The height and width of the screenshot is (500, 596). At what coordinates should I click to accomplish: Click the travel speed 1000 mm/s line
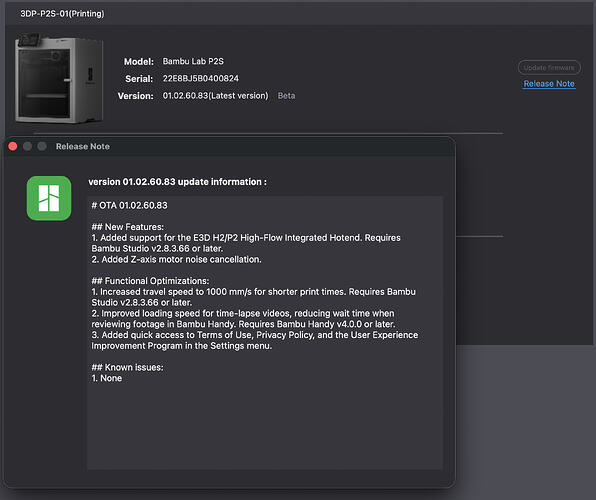(x=254, y=297)
